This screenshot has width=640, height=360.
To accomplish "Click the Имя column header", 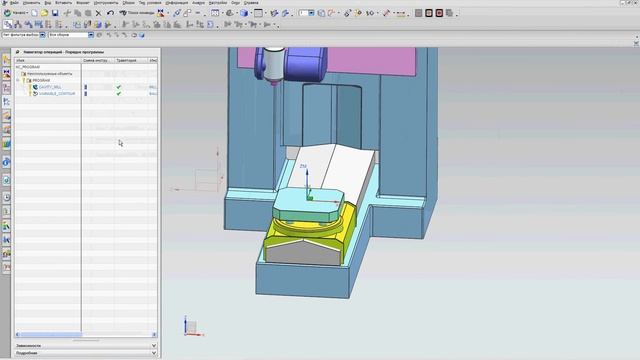I will click(48, 60).
